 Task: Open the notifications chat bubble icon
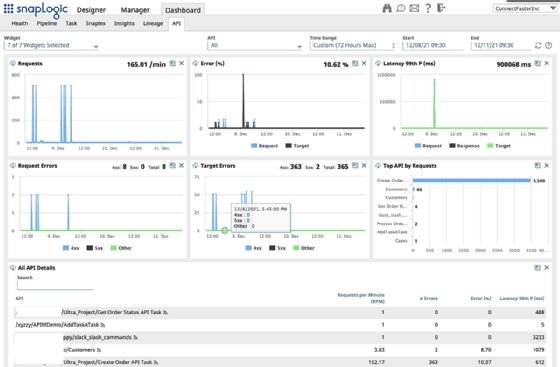pos(401,8)
